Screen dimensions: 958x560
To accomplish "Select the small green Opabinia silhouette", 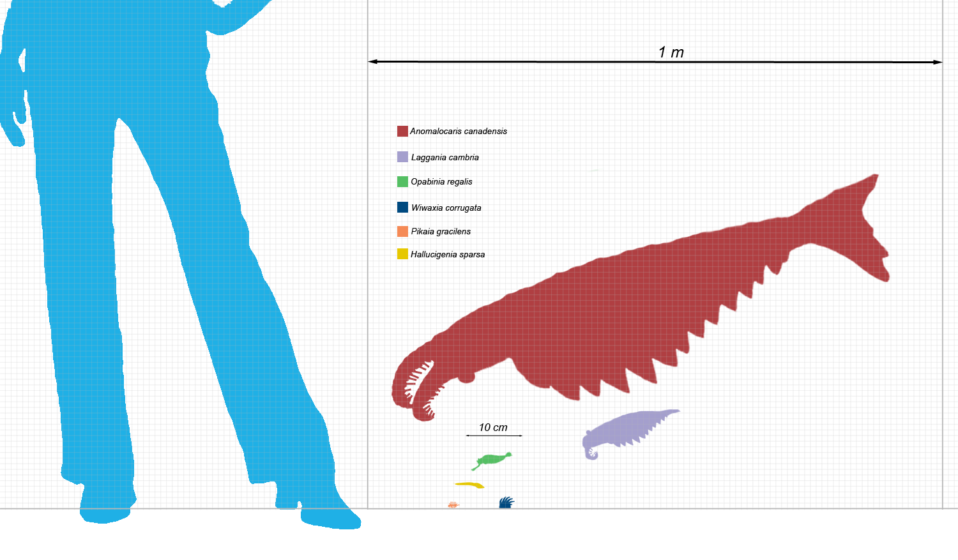I will coord(492,460).
